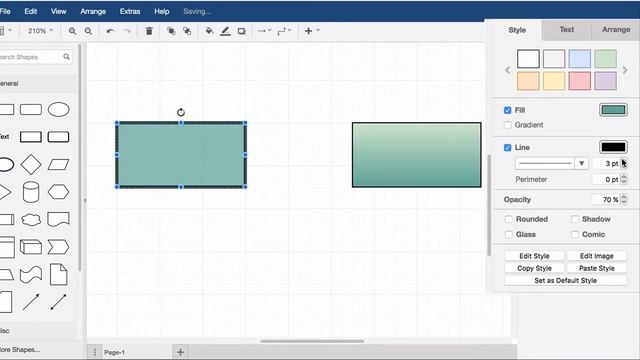Toggle the shadow toolbar icon
This screenshot has width=640, height=360.
[x=242, y=31]
